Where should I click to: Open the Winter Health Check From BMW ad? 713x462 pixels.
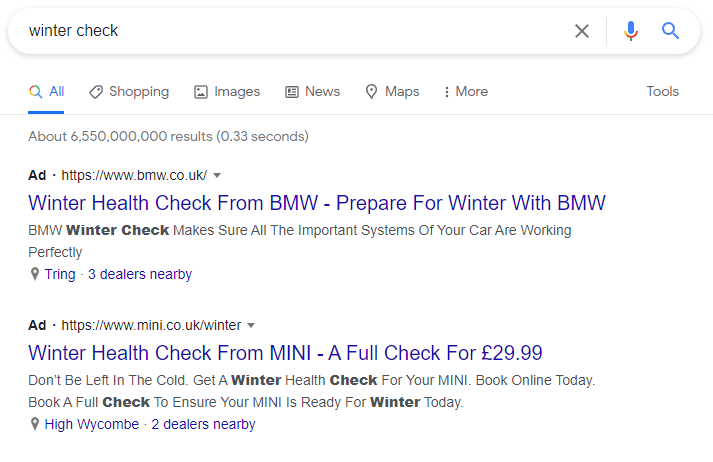coord(317,203)
